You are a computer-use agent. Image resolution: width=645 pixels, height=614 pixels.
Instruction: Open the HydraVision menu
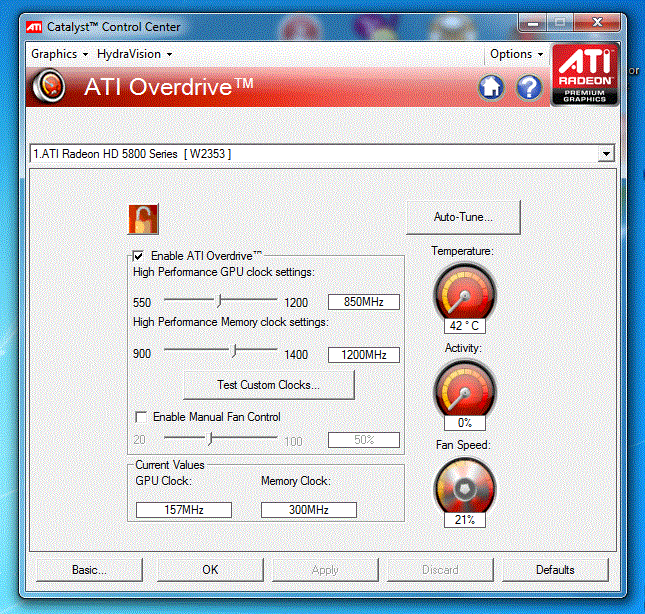135,54
